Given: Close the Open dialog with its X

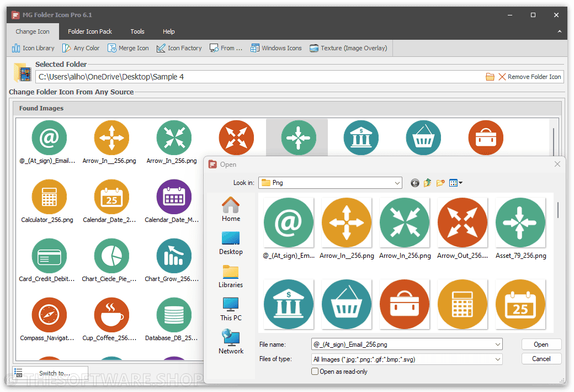Looking at the screenshot, I should (x=557, y=164).
